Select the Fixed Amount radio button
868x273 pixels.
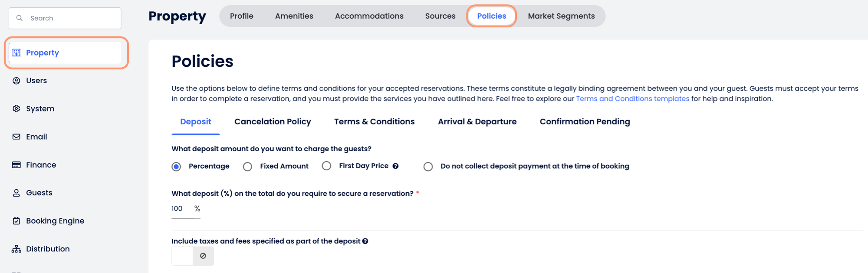247,167
